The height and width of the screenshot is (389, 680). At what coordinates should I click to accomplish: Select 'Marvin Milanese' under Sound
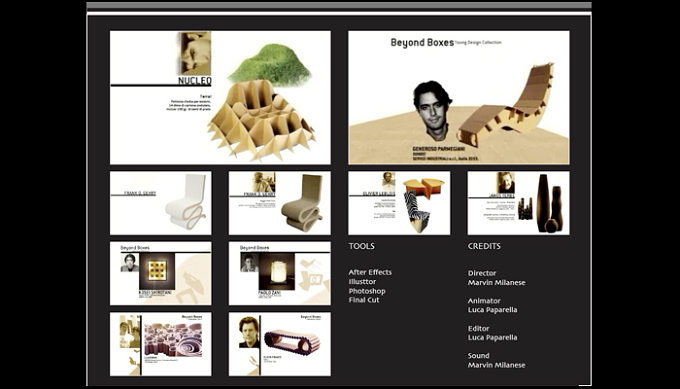[x=497, y=365]
